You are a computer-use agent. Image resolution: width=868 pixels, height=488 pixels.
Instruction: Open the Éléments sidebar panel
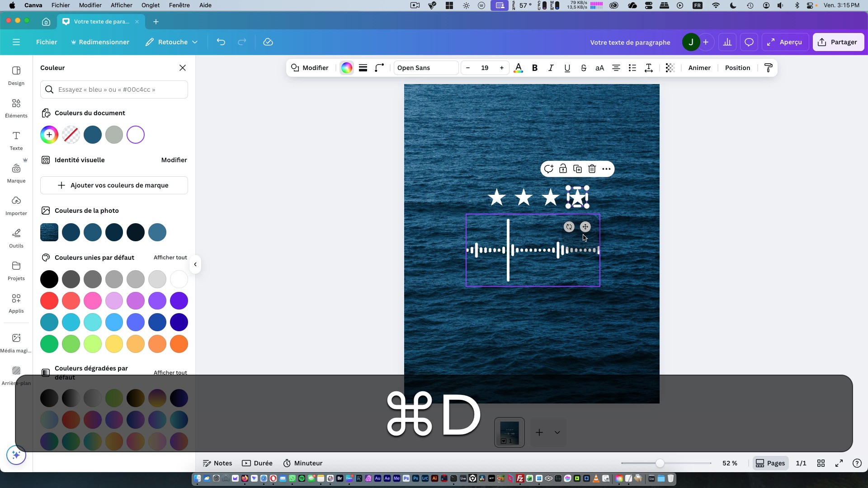16,108
